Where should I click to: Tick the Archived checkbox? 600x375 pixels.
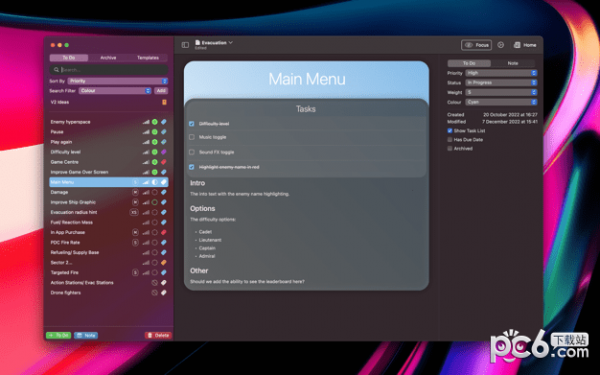pos(450,148)
